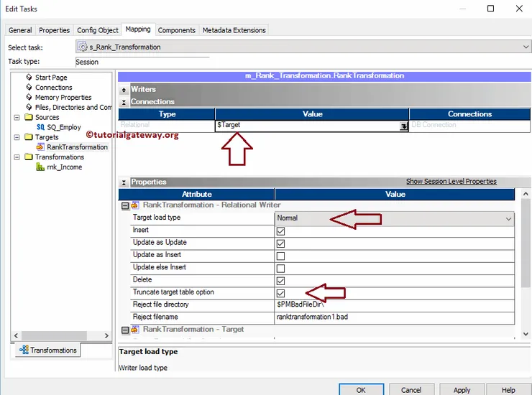532x395 pixels.
Task: Click the Sources folder icon
Action: coord(28,117)
